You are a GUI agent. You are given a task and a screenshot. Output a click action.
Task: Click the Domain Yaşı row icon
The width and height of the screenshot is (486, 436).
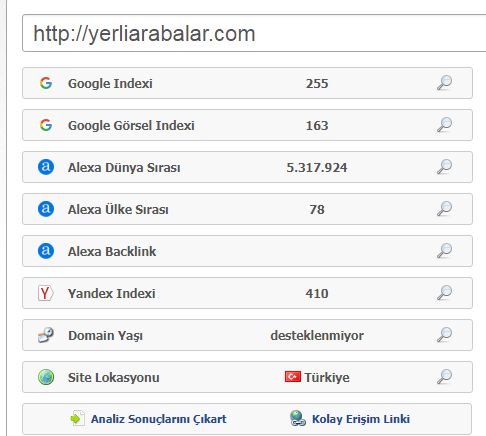click(46, 335)
